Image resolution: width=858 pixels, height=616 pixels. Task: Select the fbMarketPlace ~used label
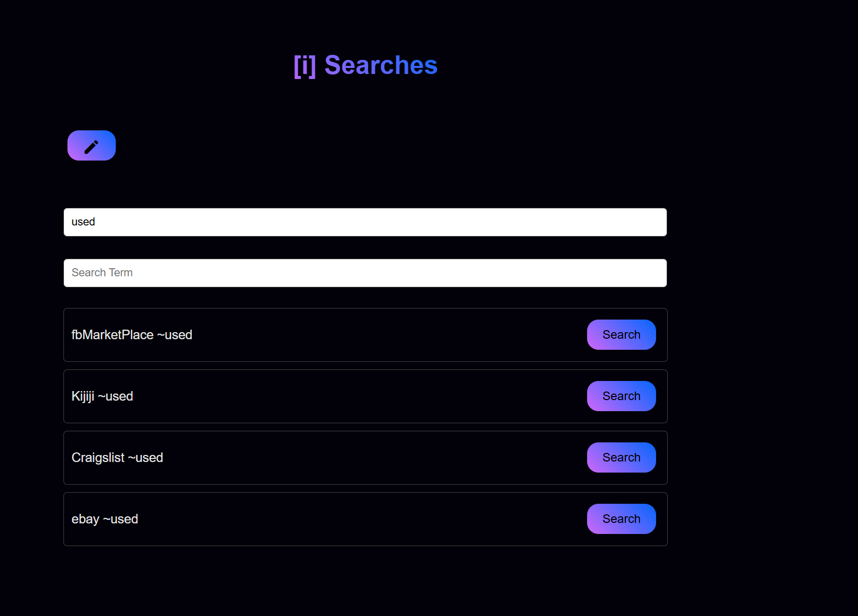pyautogui.click(x=132, y=335)
